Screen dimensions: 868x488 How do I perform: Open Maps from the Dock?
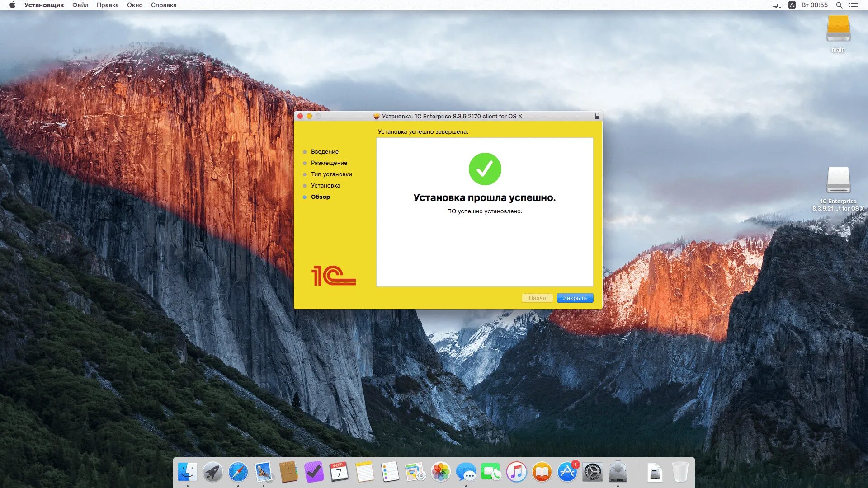[415, 472]
